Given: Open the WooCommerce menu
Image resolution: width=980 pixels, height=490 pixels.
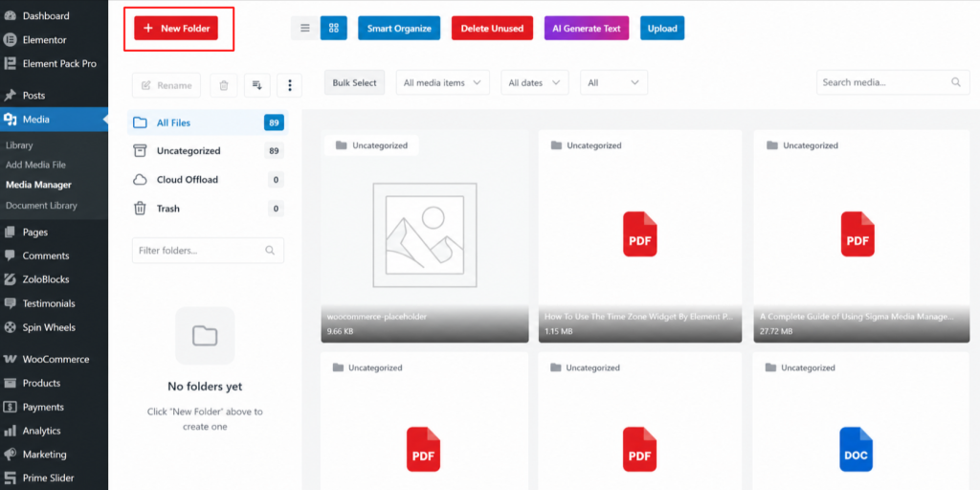Looking at the screenshot, I should coord(54,360).
